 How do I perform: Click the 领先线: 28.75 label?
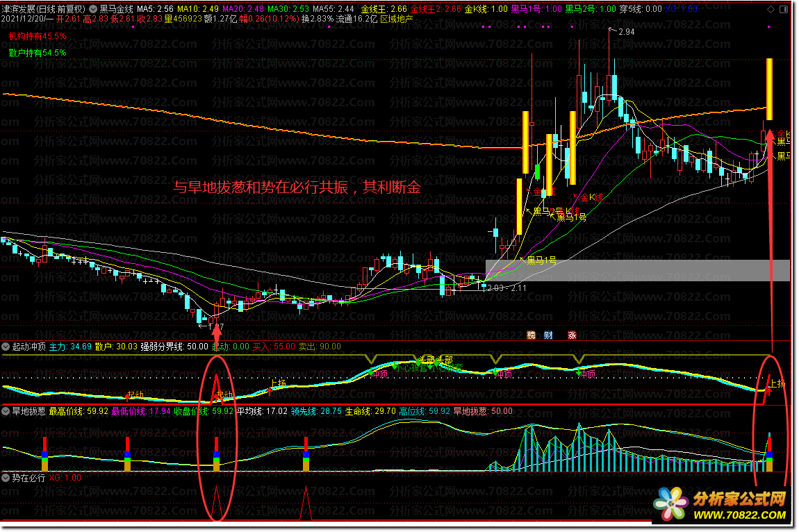(316, 411)
